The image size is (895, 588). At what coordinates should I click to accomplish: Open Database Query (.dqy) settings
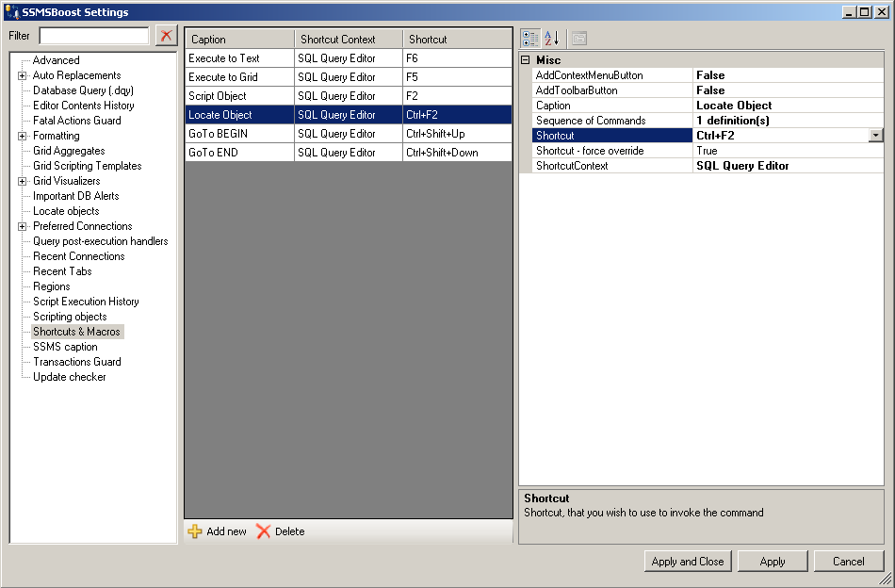[x=83, y=90]
